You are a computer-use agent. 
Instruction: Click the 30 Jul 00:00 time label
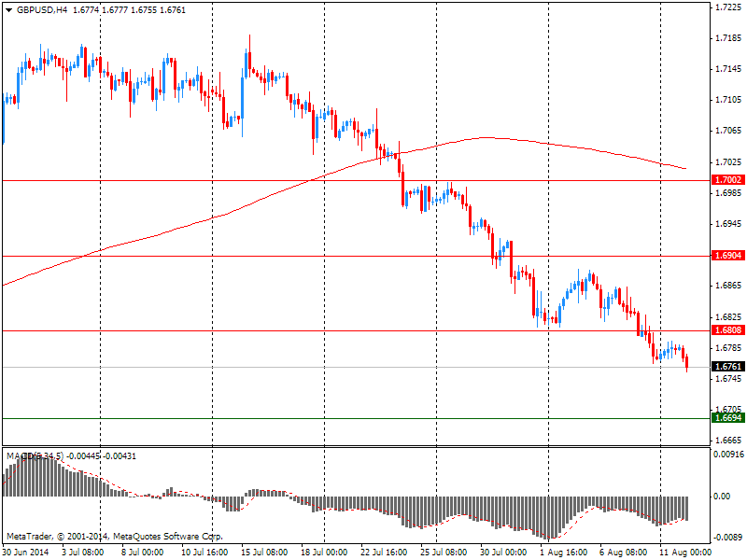[x=503, y=553]
